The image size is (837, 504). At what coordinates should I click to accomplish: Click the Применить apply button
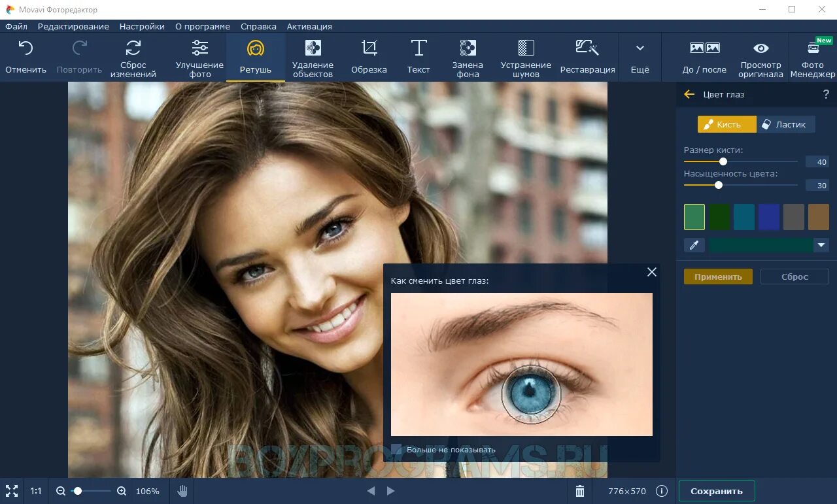(x=718, y=277)
